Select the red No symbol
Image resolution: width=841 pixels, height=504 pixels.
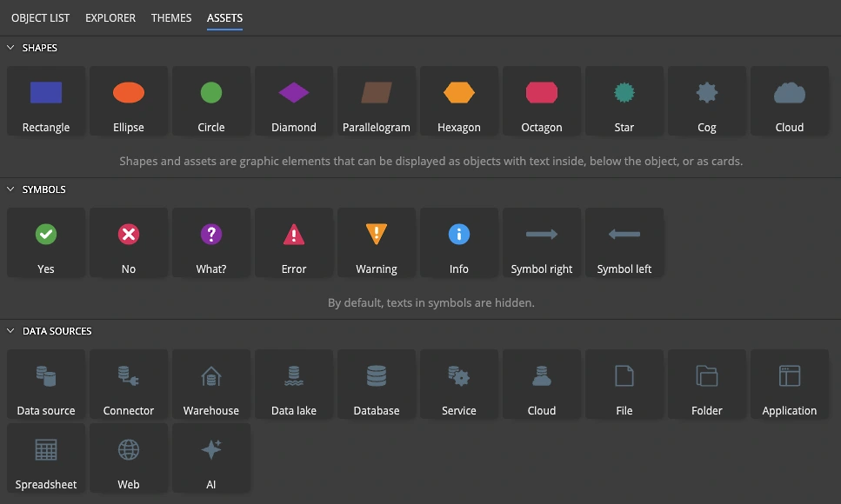click(129, 242)
